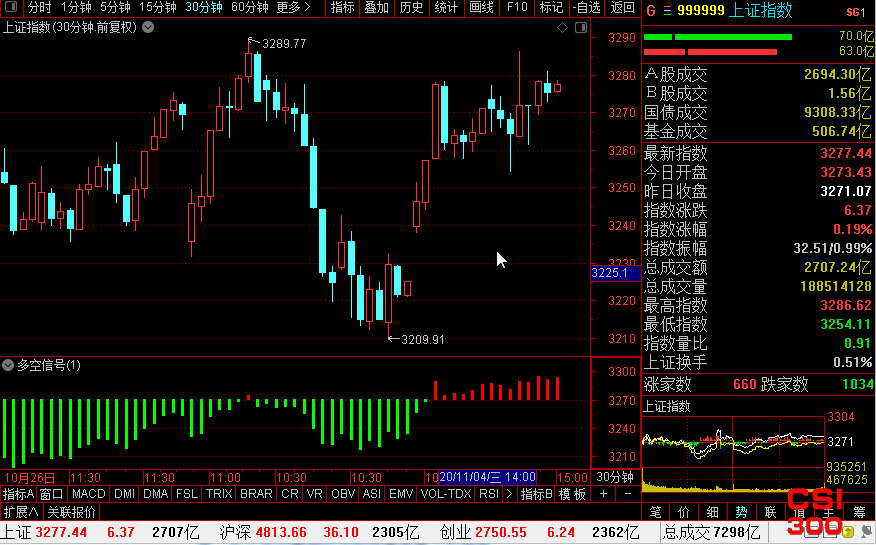876x545 pixels.
Task: Click the 返回 back button
Action: point(622,7)
